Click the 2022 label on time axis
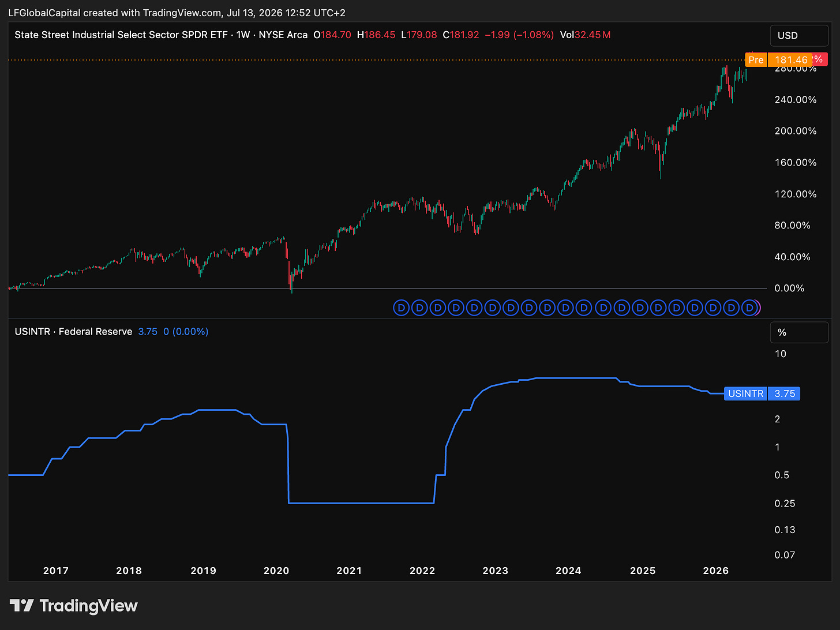The width and height of the screenshot is (840, 630). point(422,571)
